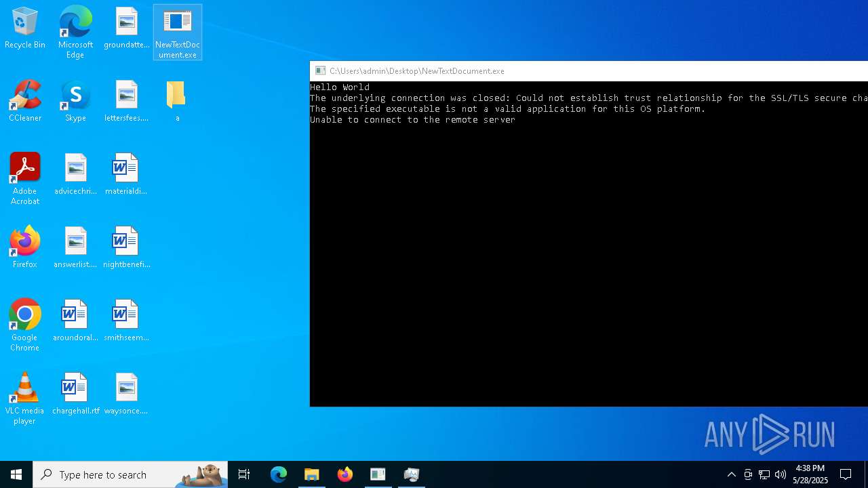Open VLC media player shortcut
Screen dimensions: 868x488
tap(25, 399)
